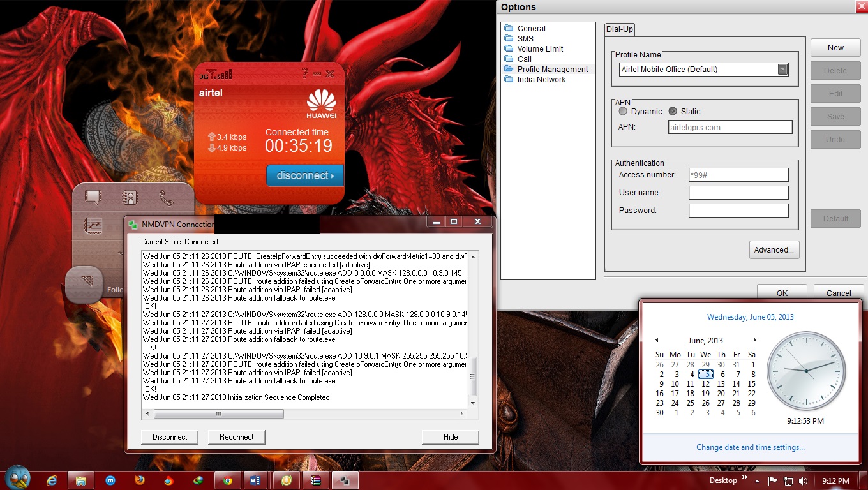The height and width of the screenshot is (490, 868).
Task: Open WinRAR from the taskbar
Action: (x=316, y=480)
